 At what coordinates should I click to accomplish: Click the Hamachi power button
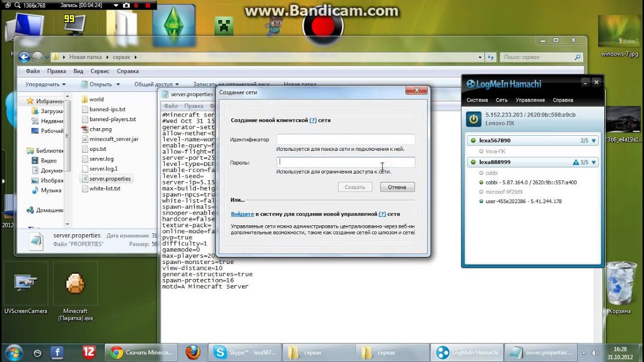click(473, 119)
